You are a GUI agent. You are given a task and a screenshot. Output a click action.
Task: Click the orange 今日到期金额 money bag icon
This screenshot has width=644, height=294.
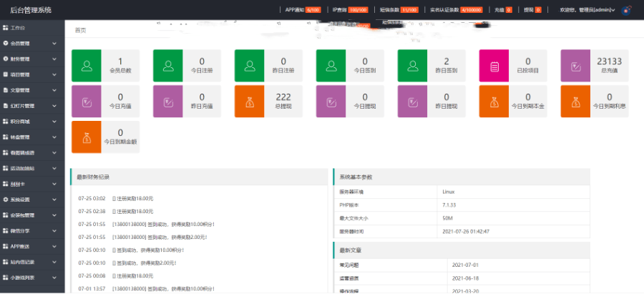click(x=87, y=137)
